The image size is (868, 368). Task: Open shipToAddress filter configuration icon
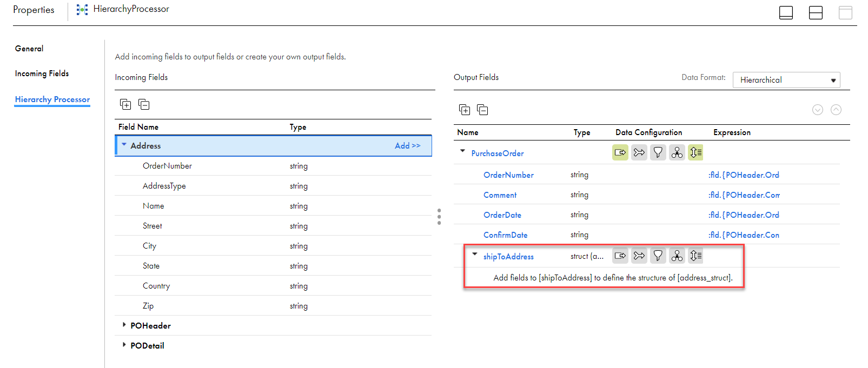(x=658, y=256)
